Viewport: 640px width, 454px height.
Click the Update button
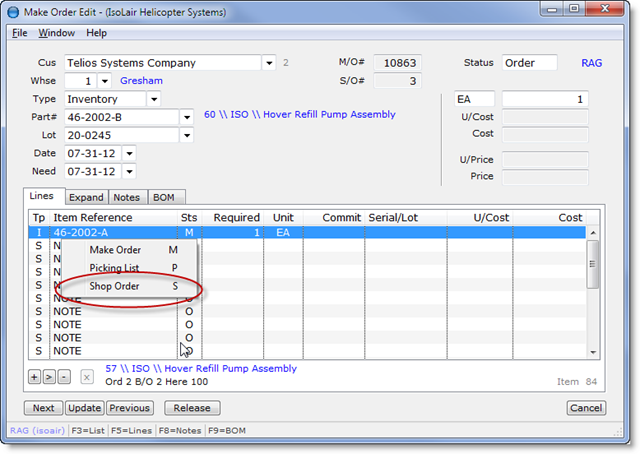pos(84,408)
